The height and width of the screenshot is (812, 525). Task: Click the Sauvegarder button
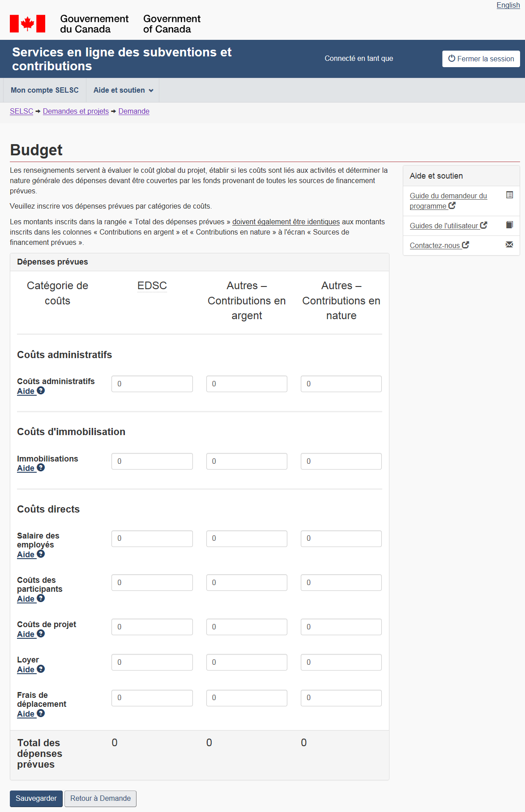tap(36, 799)
